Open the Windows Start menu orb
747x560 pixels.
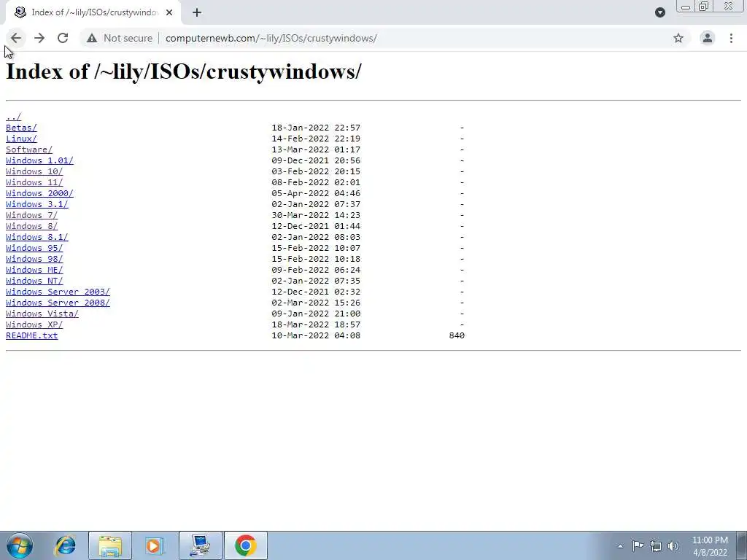(20, 545)
